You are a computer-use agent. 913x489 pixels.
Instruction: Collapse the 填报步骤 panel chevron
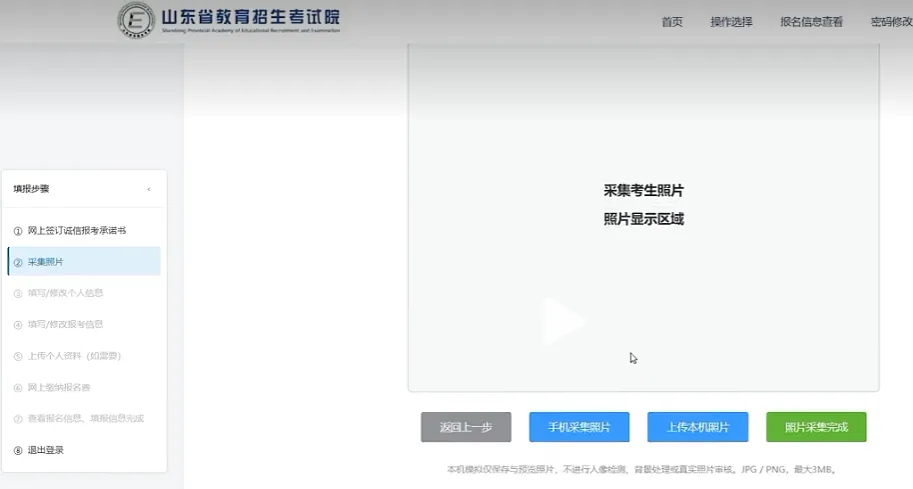click(149, 189)
